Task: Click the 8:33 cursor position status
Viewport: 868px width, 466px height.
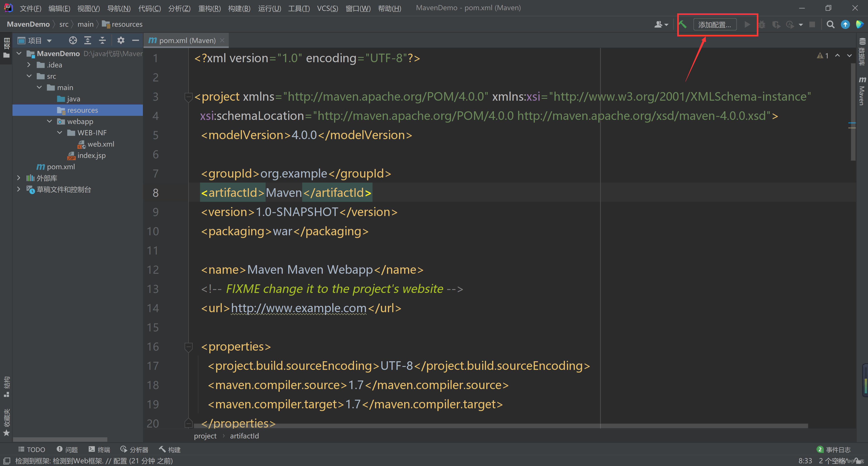Action: tap(805, 461)
